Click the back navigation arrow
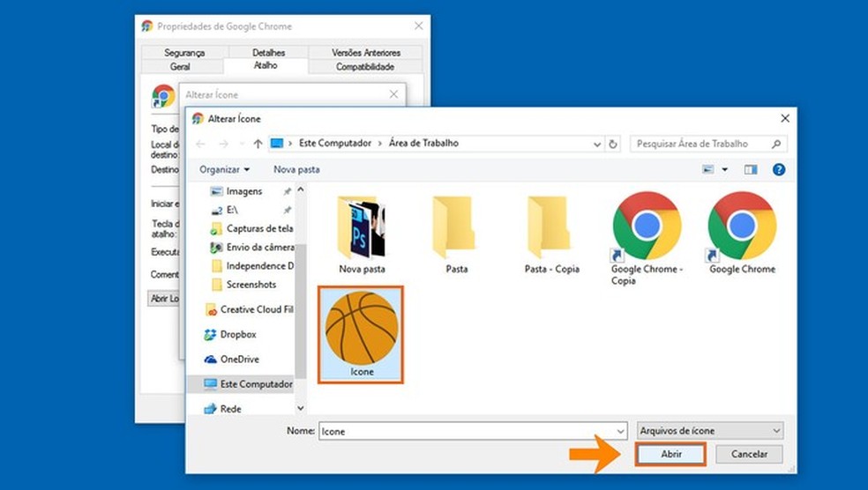 click(x=200, y=144)
